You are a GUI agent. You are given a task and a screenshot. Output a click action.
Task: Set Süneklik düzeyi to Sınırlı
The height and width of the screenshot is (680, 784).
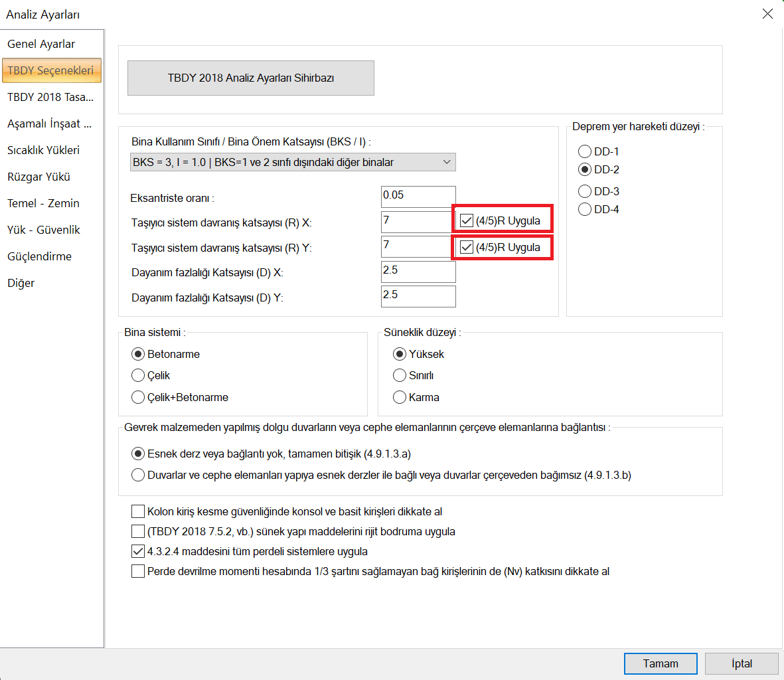click(x=400, y=376)
